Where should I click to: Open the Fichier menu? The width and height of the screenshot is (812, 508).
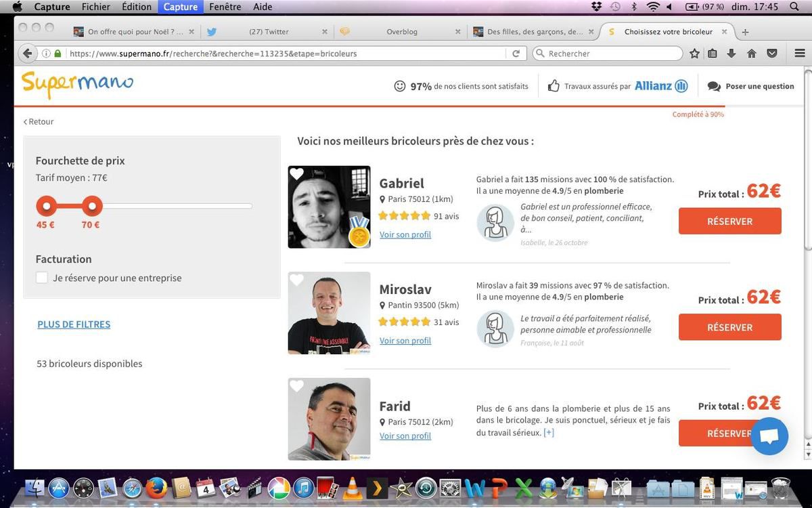95,7
